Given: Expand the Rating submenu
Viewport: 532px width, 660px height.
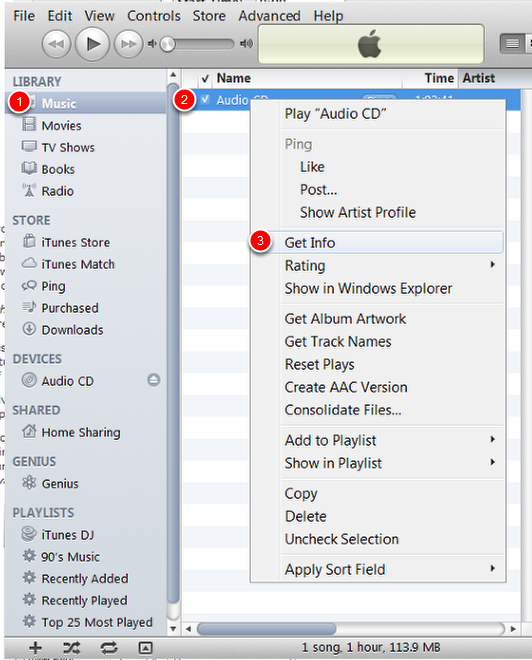Looking at the screenshot, I should (391, 266).
